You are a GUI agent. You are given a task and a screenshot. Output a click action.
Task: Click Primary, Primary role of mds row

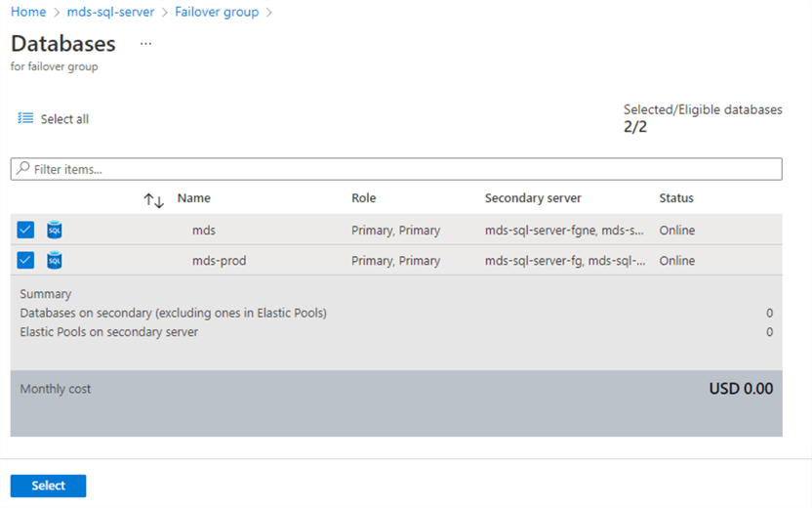pos(395,231)
